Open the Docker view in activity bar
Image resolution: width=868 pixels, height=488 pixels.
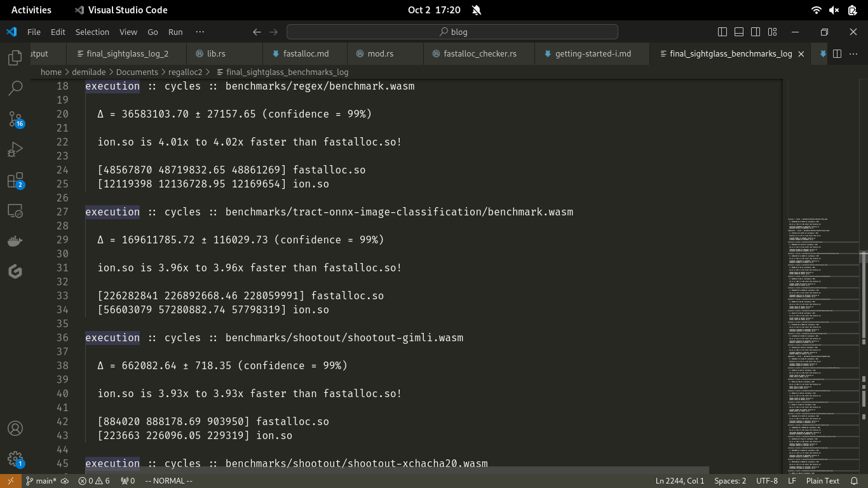[x=15, y=241]
